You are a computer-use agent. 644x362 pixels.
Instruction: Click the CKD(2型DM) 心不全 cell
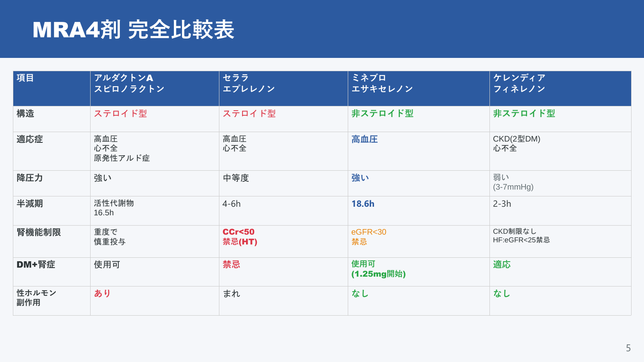pyautogui.click(x=560, y=151)
